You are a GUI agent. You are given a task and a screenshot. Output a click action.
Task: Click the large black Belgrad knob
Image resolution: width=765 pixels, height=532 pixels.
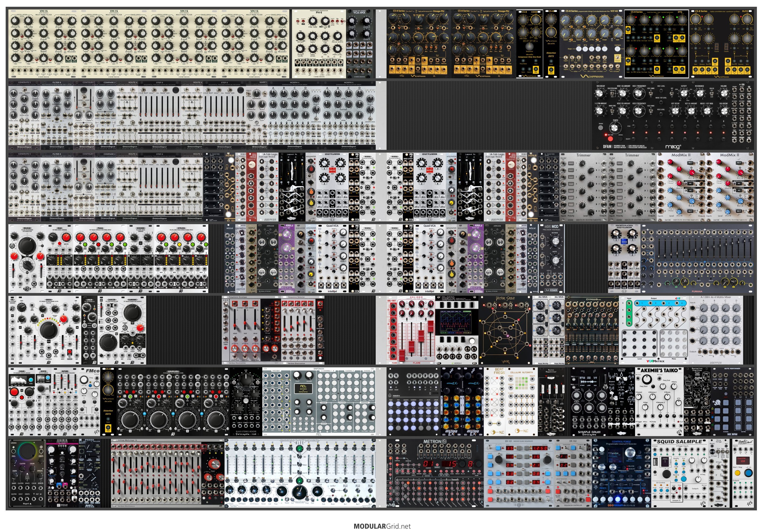pyautogui.click(x=27, y=246)
